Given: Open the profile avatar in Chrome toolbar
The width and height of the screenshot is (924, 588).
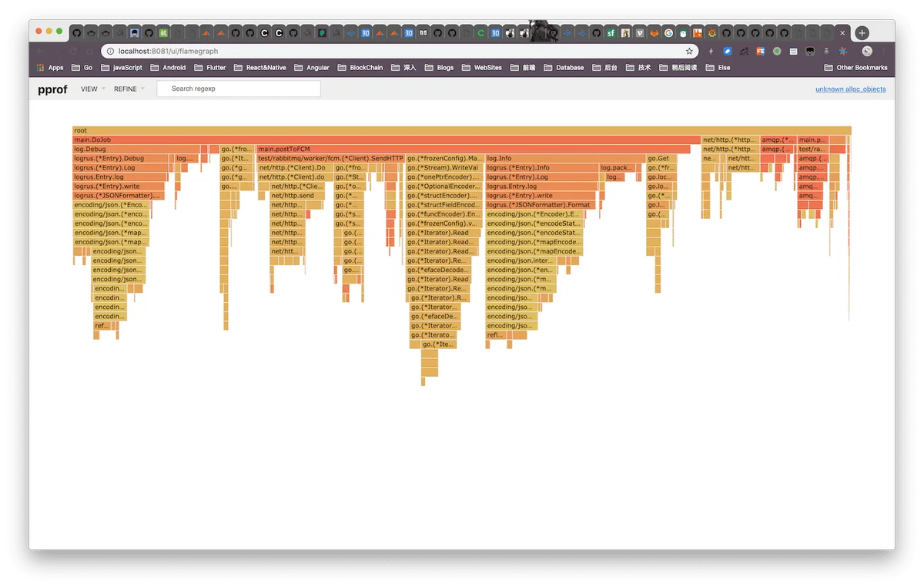Looking at the screenshot, I should [867, 51].
